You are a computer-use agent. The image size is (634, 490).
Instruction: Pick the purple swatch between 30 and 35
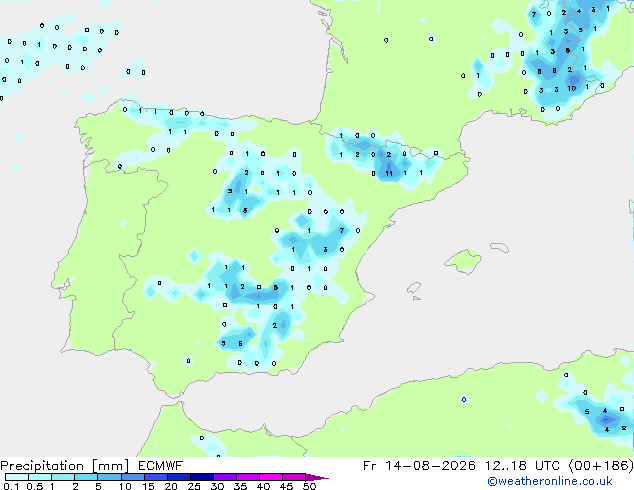click(x=225, y=477)
